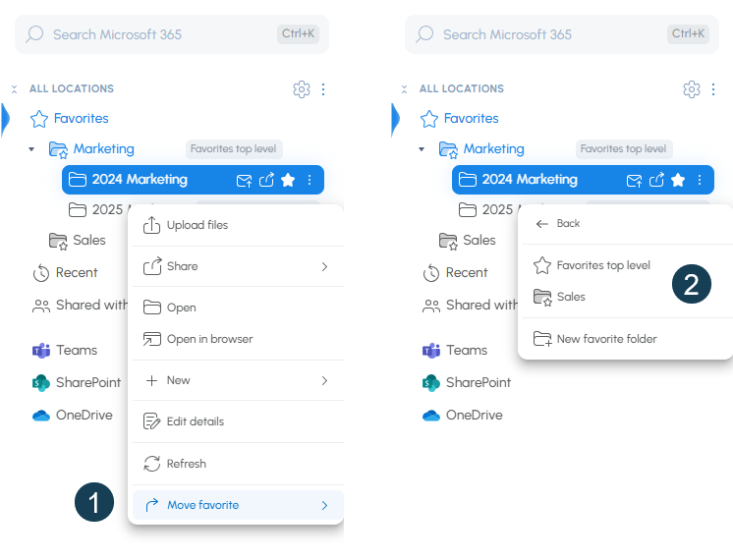
Task: Open more options on left 2024 Marketing row
Action: (310, 180)
